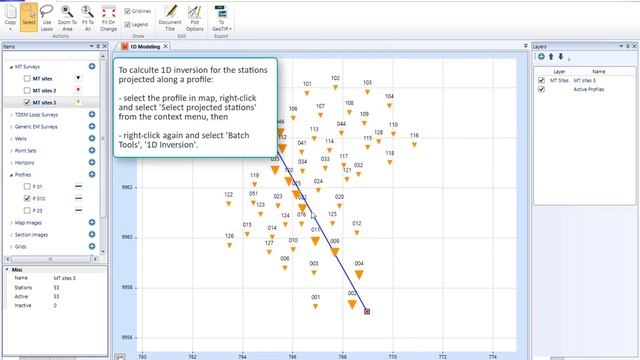Image resolution: width=640 pixels, height=360 pixels.
Task: Add new MT Survey with plus icon
Action: click(92, 66)
